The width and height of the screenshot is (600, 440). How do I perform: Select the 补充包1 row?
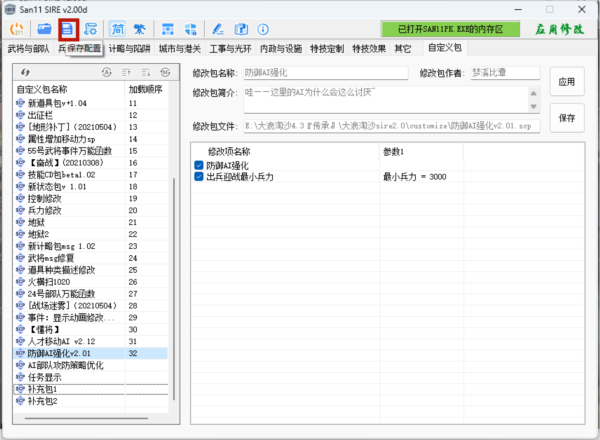click(x=91, y=389)
